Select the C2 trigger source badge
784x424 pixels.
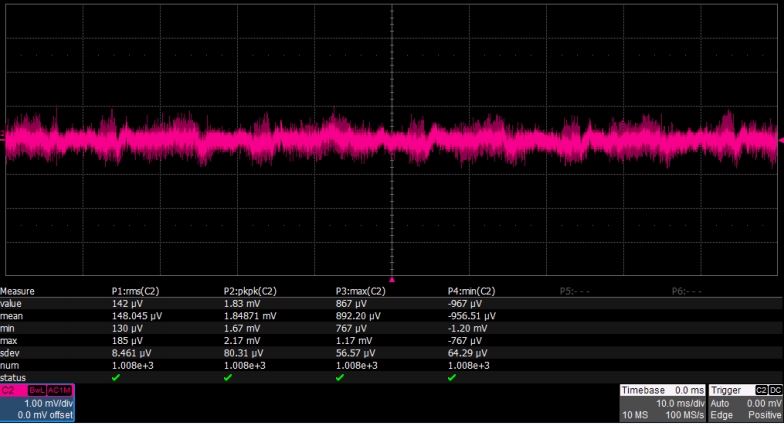tap(762, 390)
